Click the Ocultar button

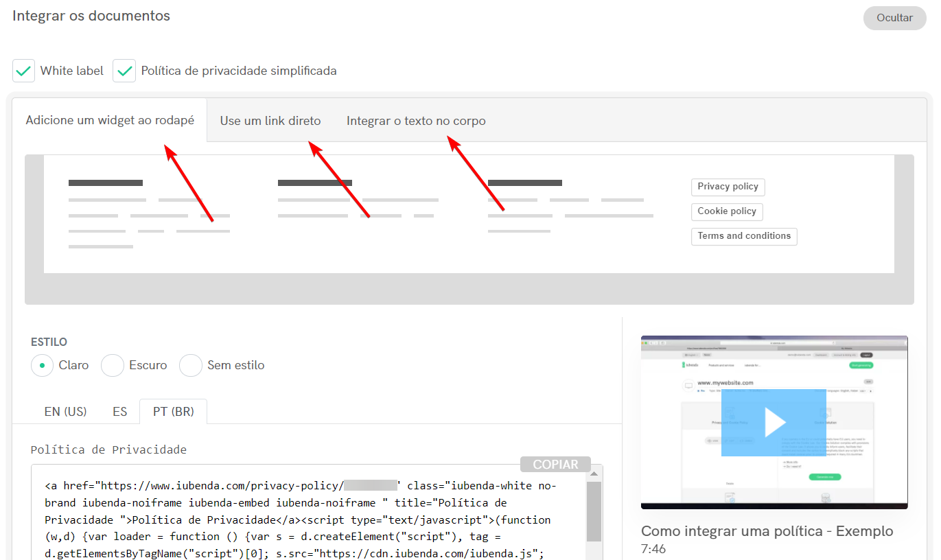[894, 18]
